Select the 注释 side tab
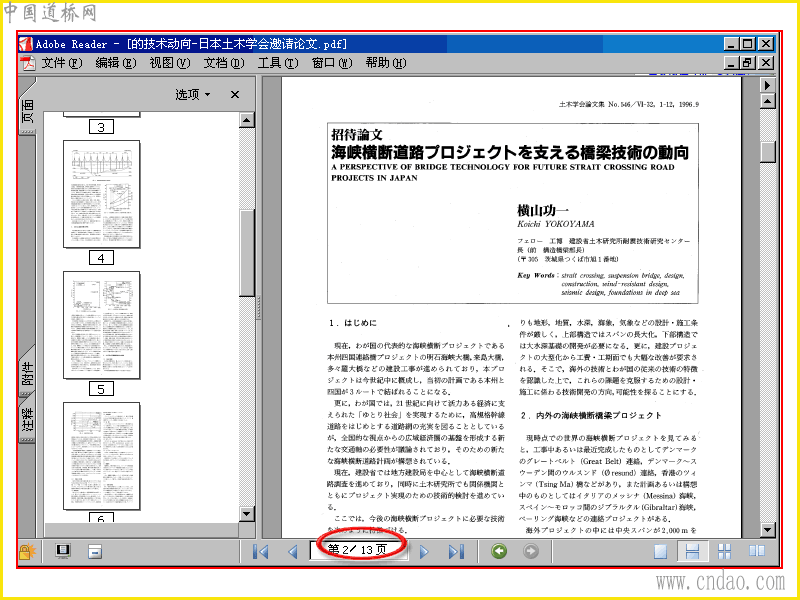Viewport: 800px width, 600px height. pyautogui.click(x=27, y=418)
